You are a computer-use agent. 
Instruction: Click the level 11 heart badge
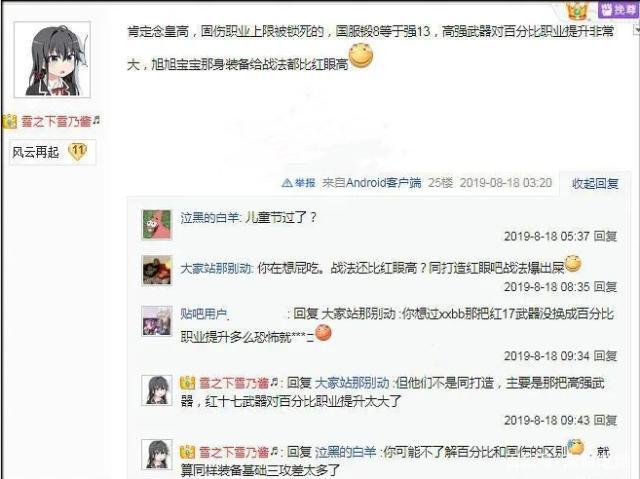77,152
